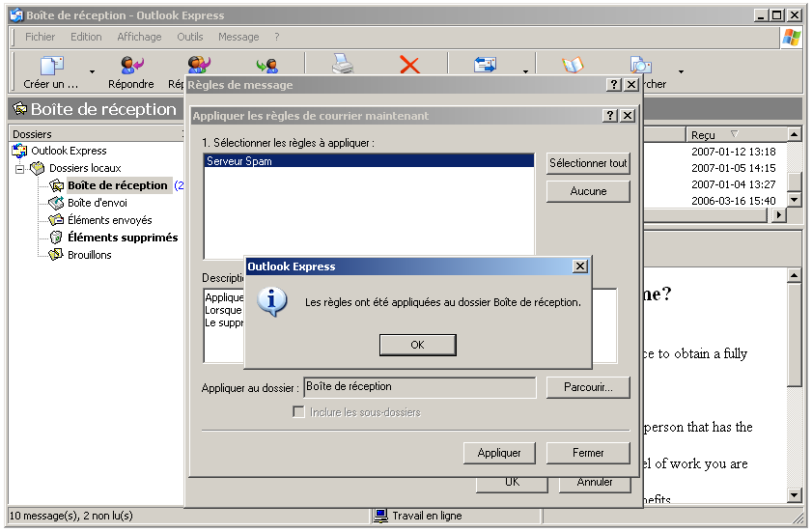Click the Parcourir... button
Image resolution: width=812 pixels, height=532 pixels.
click(588, 387)
